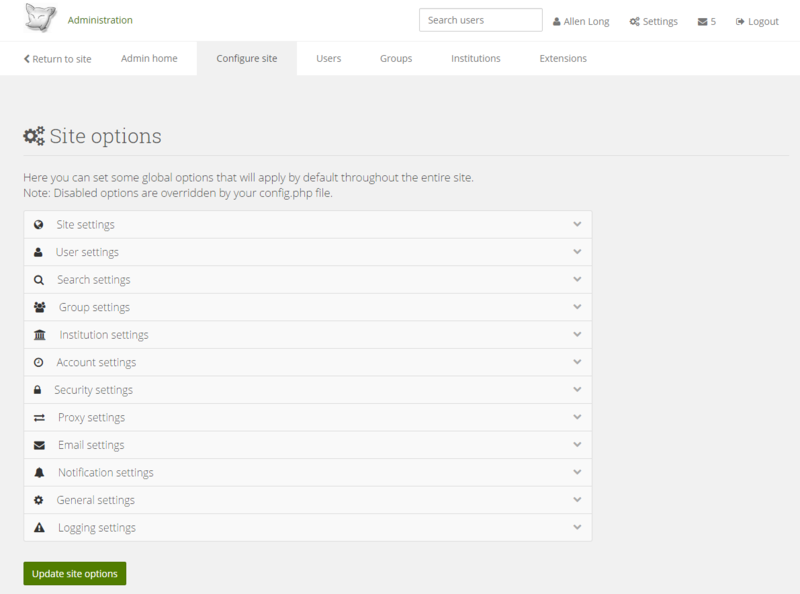Click the people icon for Group settings

point(39,307)
